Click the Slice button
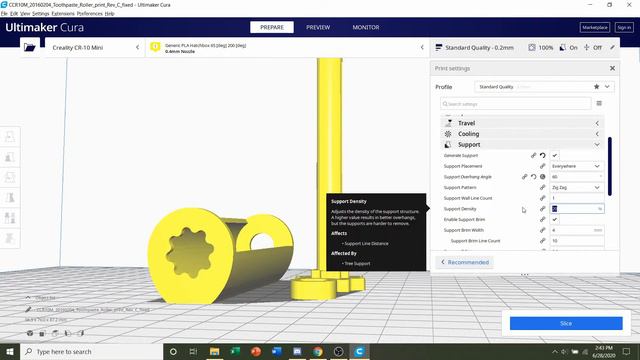This screenshot has height=360, width=640. (x=566, y=323)
